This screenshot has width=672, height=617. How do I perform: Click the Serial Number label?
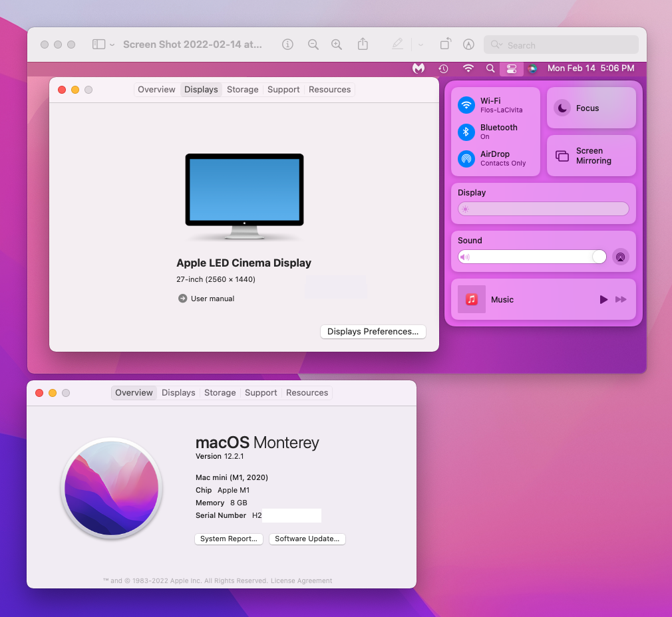221,515
